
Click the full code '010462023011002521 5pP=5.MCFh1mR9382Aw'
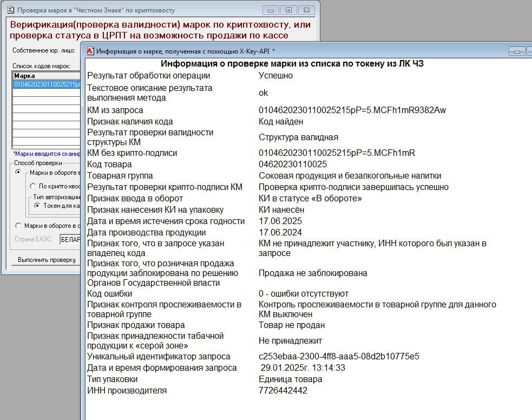(352, 110)
